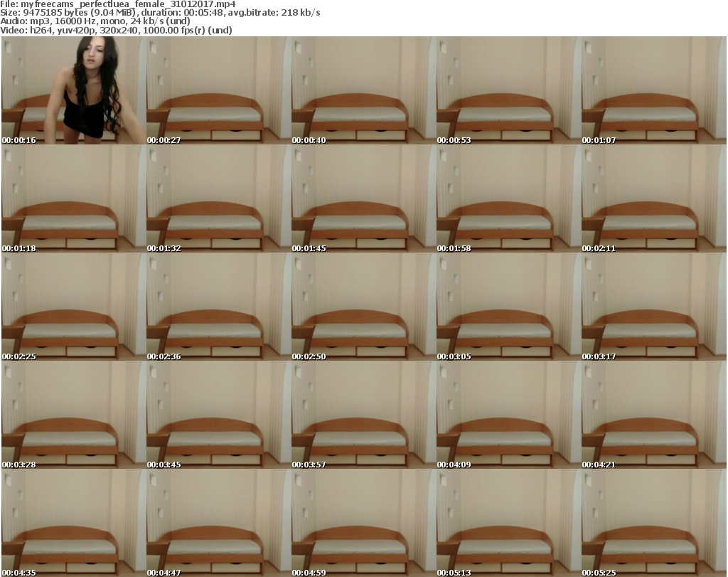Select the thumbnail timestamped 00:04:59
728x577 pixels.
click(363, 523)
